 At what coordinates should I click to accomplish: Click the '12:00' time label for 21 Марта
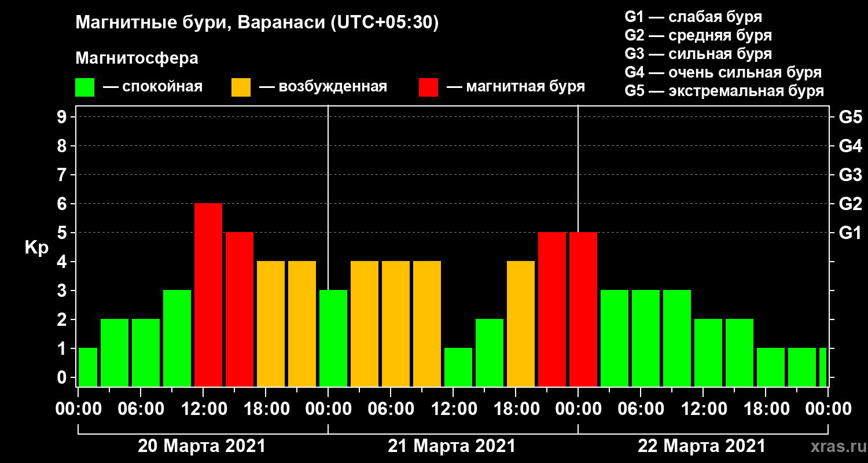pyautogui.click(x=454, y=409)
